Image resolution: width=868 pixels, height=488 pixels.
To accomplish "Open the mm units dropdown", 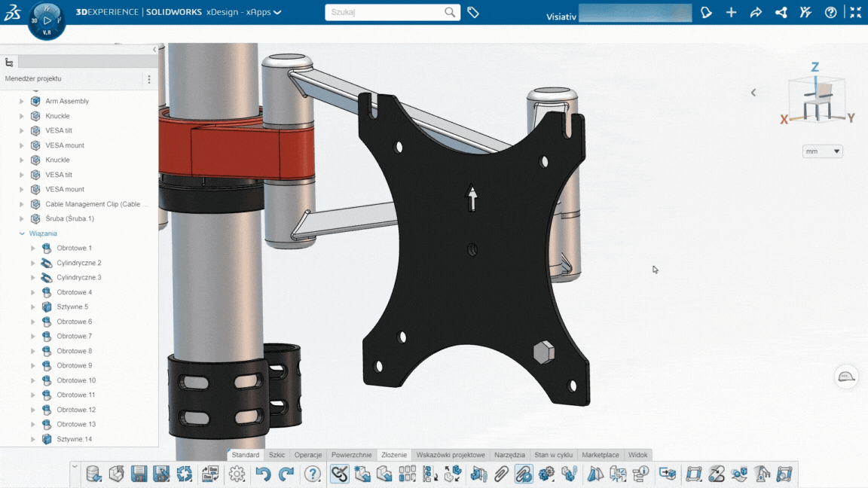I will coord(823,151).
